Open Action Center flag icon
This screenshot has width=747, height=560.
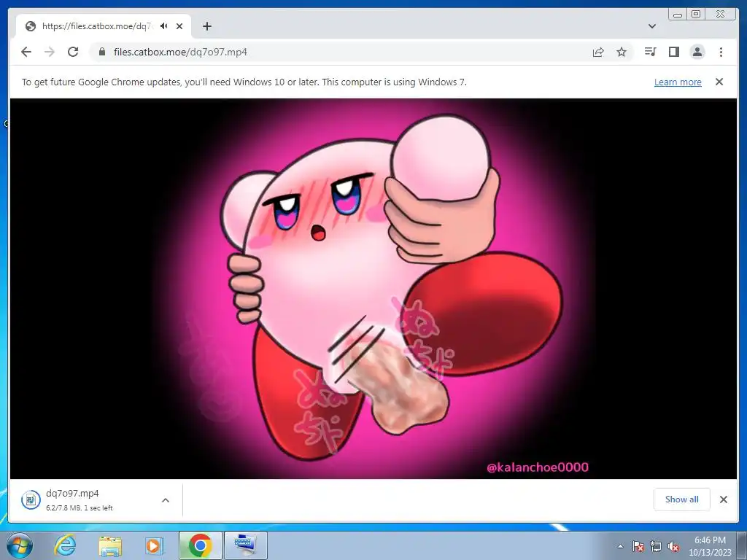[638, 546]
